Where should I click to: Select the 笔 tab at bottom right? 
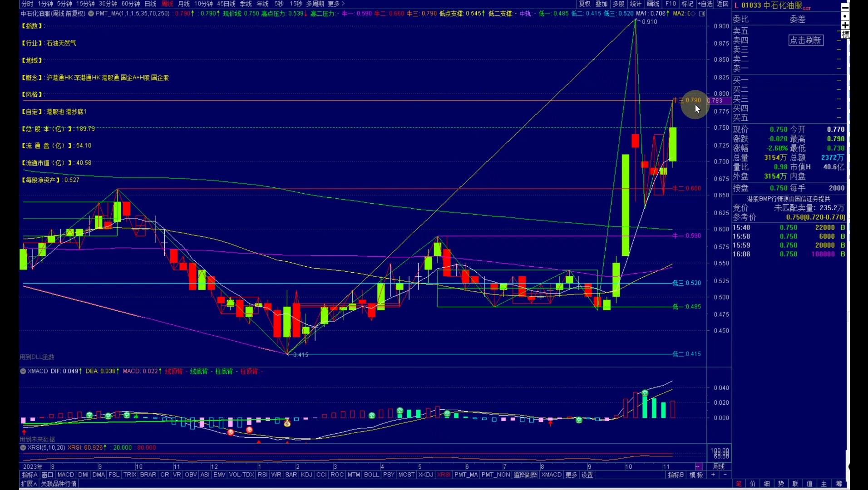coord(739,484)
